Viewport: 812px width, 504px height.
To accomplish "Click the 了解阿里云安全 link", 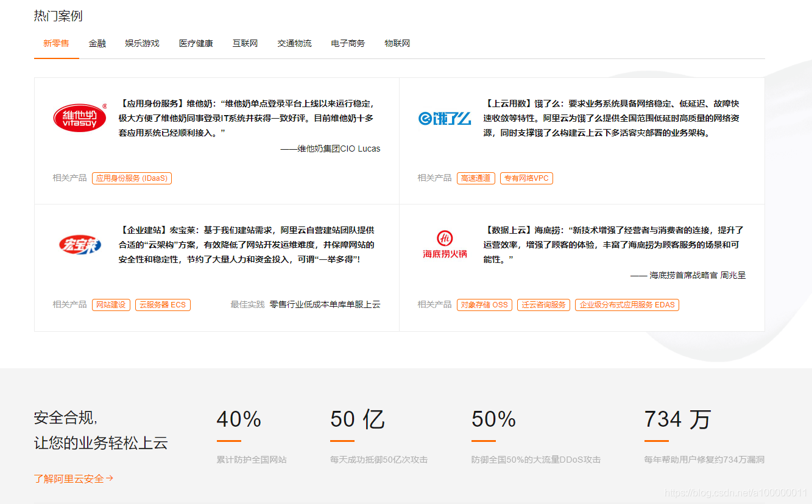I will 69,478.
